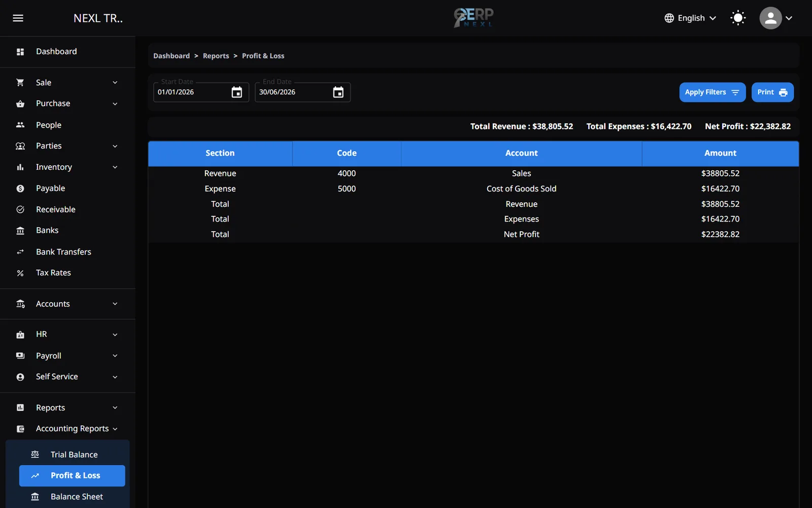Expand the Purchase menu chevron

click(115, 104)
